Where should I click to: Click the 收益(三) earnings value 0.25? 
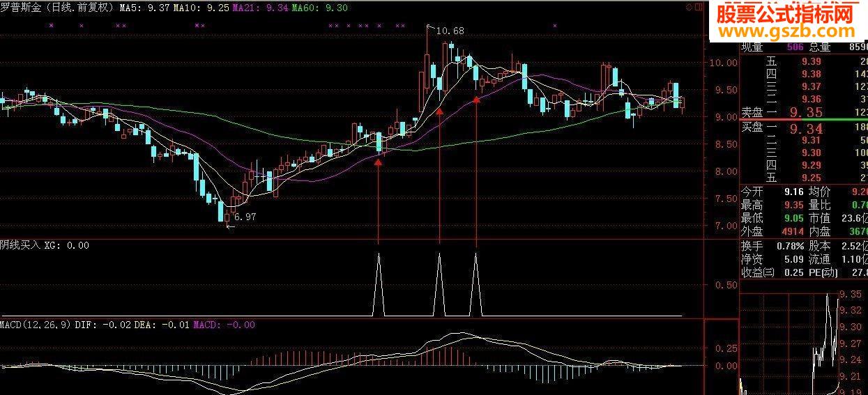point(793,272)
